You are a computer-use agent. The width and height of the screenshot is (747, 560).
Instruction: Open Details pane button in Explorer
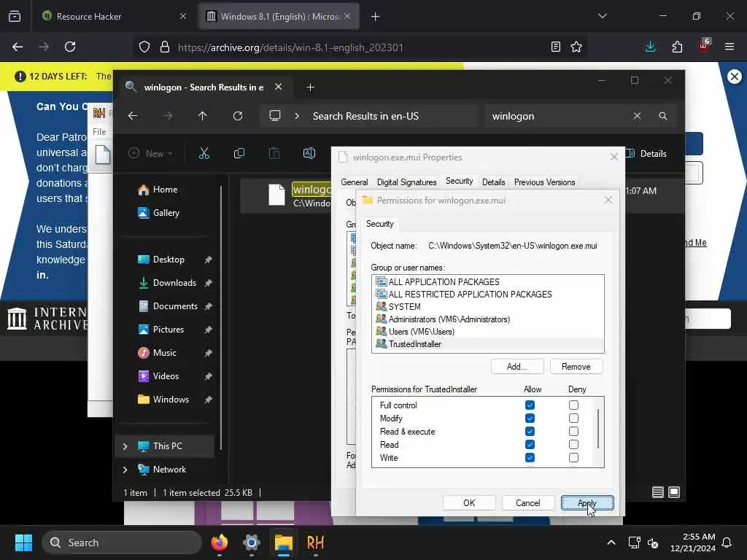point(646,153)
